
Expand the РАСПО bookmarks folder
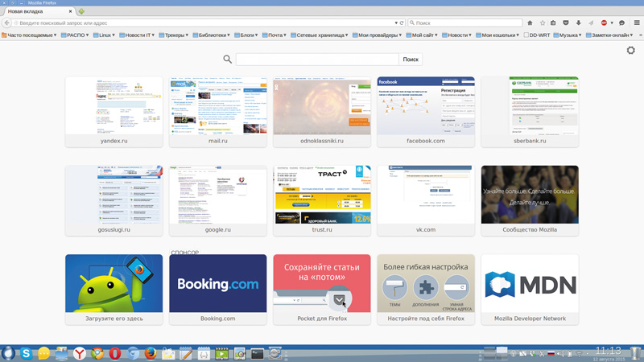75,35
